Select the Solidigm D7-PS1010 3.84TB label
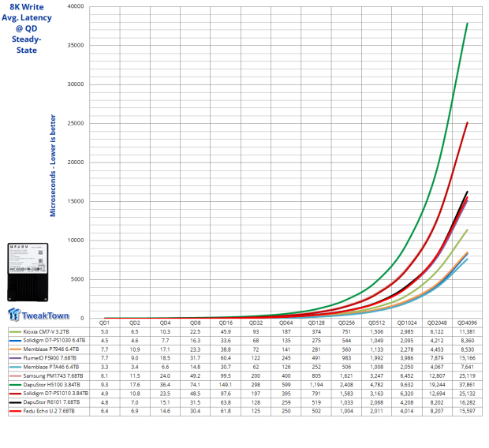The image size is (489, 448). pyautogui.click(x=56, y=394)
